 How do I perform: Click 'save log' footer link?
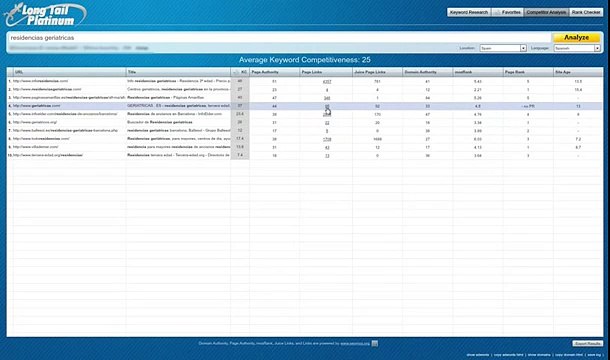[x=594, y=355]
